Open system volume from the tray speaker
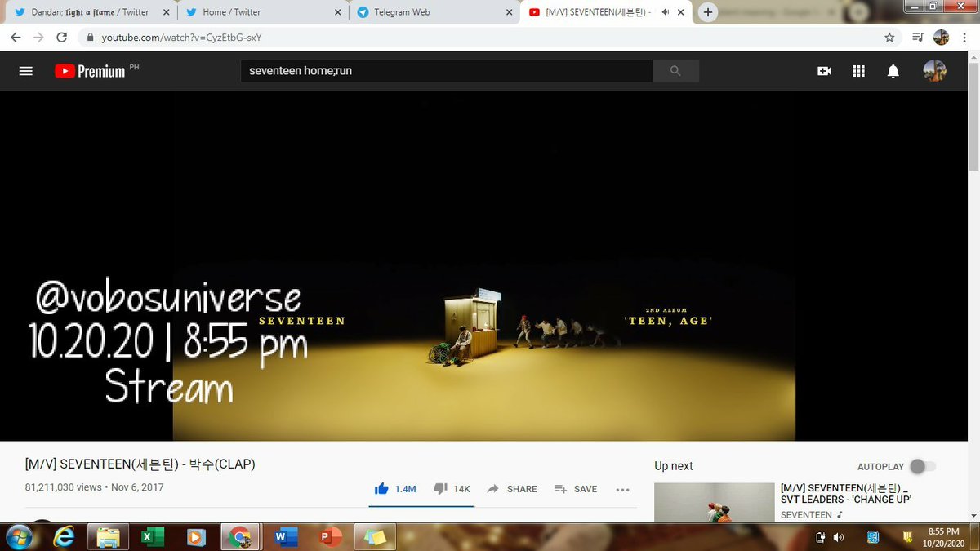This screenshot has height=551, width=980. [x=839, y=537]
